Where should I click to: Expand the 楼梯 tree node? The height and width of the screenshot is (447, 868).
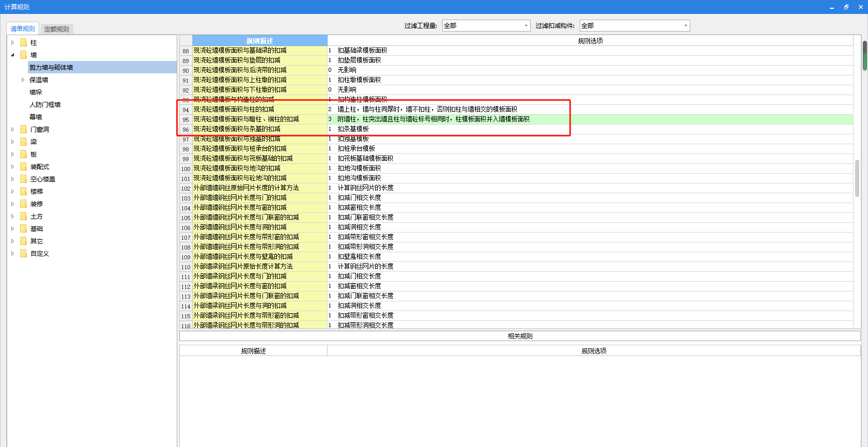pos(12,192)
